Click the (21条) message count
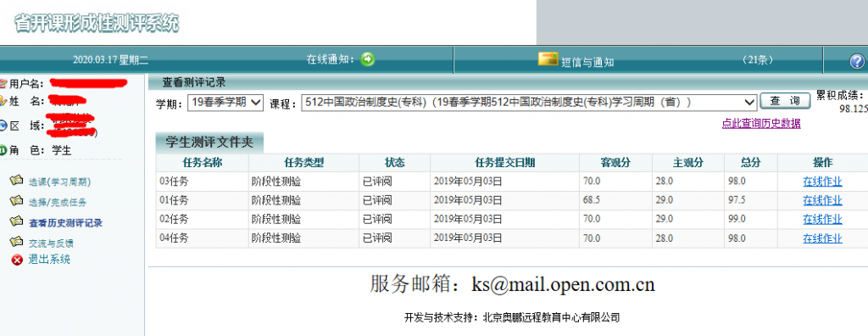Image resolution: width=868 pixels, height=336 pixels. coord(758,60)
